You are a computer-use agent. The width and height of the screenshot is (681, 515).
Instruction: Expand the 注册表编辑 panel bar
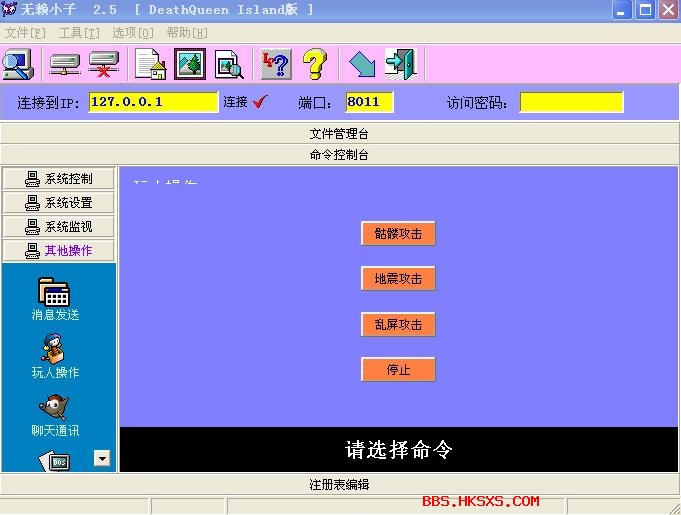pos(339,484)
